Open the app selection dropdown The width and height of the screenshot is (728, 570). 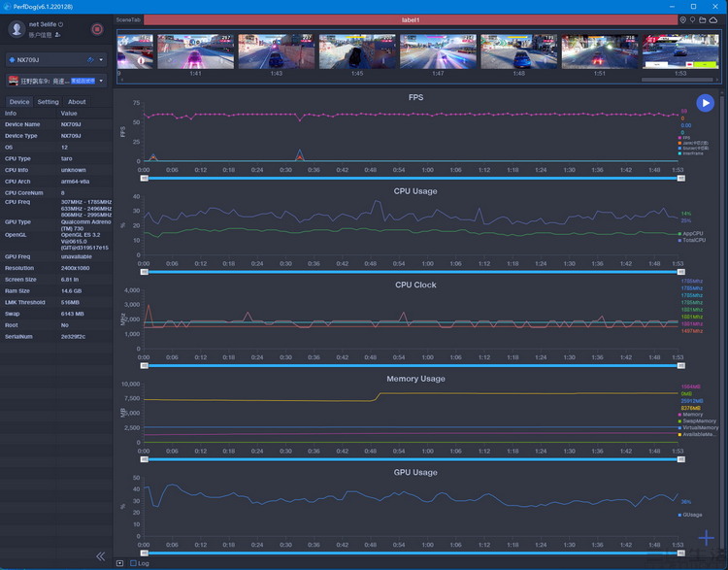(x=54, y=81)
